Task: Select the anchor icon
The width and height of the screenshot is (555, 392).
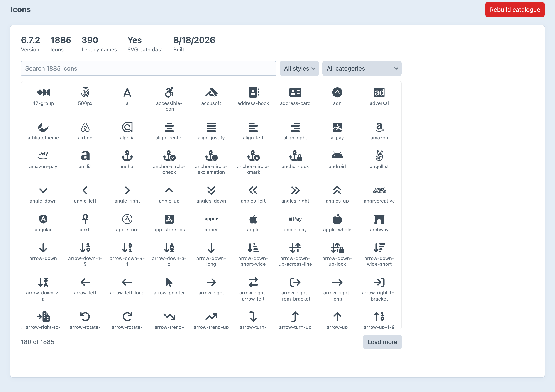Action: [x=127, y=156]
